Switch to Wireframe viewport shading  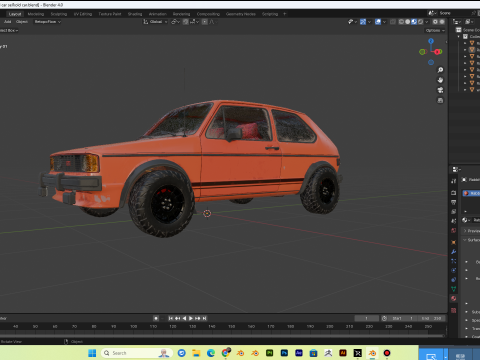coord(401,22)
